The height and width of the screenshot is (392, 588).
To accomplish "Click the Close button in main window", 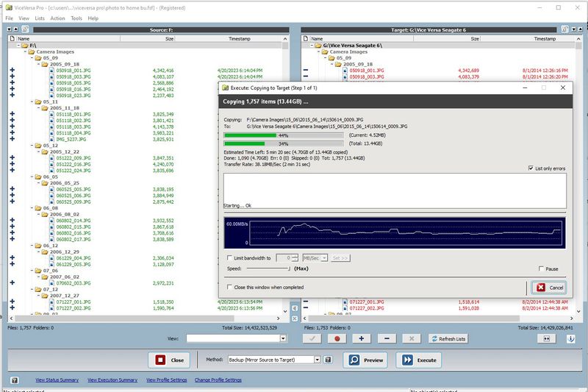I will click(169, 360).
